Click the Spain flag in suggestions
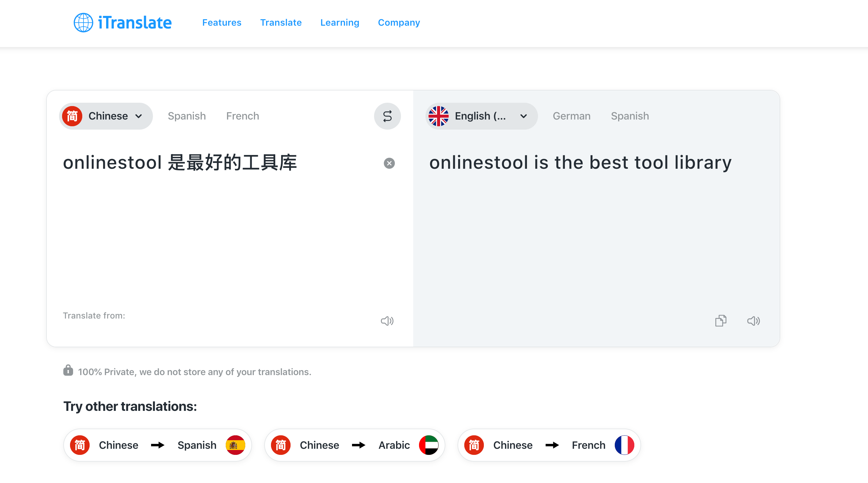Viewport: 868px width, 483px height. (235, 445)
